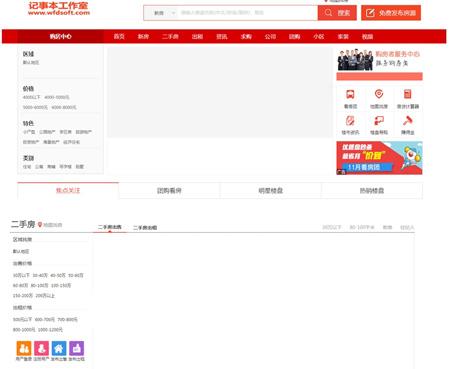The width and height of the screenshot is (450, 369).
Task: Click the 6000-8000元 price filter link
Action: coord(64,107)
